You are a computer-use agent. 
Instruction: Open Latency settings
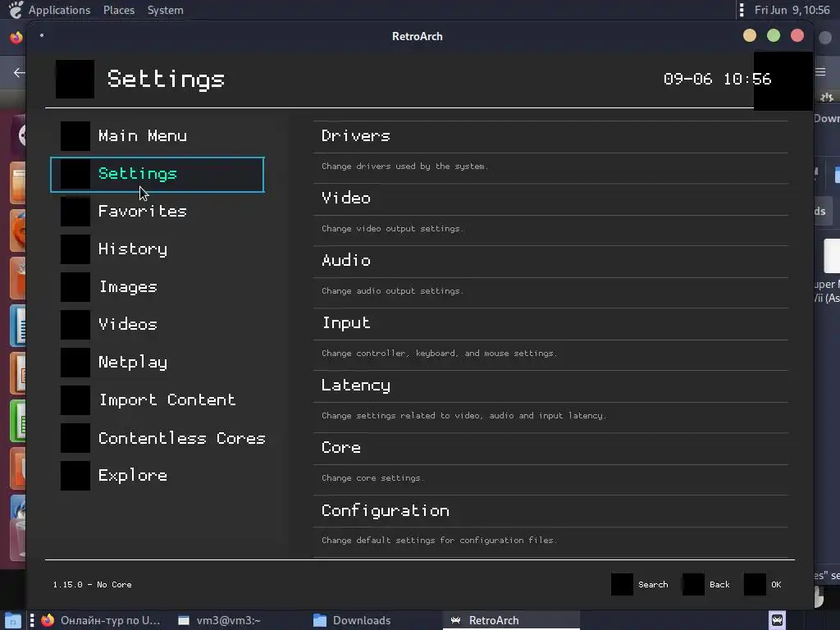pyautogui.click(x=550, y=401)
